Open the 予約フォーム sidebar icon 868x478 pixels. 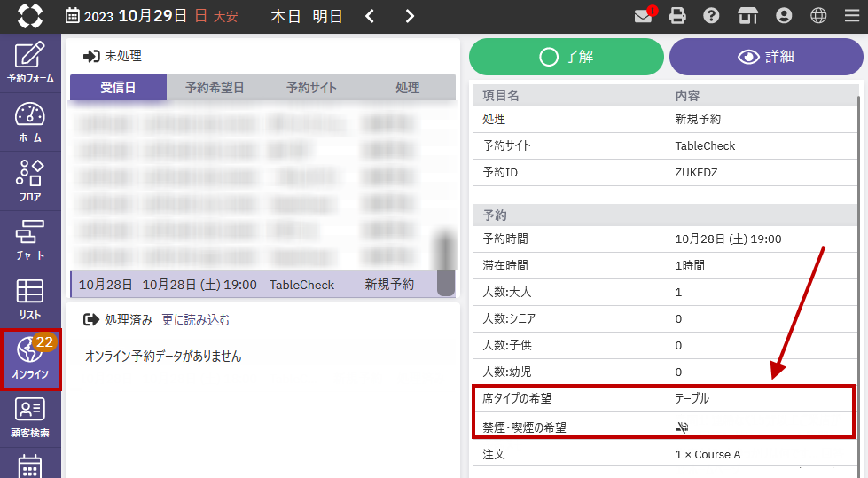pyautogui.click(x=30, y=63)
